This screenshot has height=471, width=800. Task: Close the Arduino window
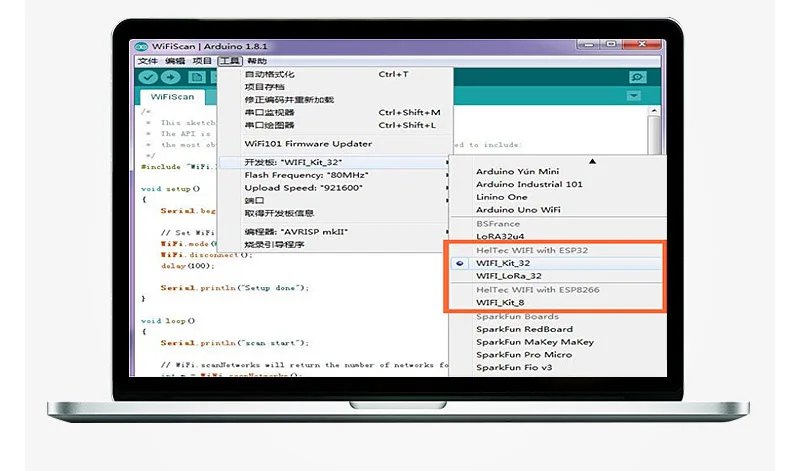pyautogui.click(x=642, y=45)
